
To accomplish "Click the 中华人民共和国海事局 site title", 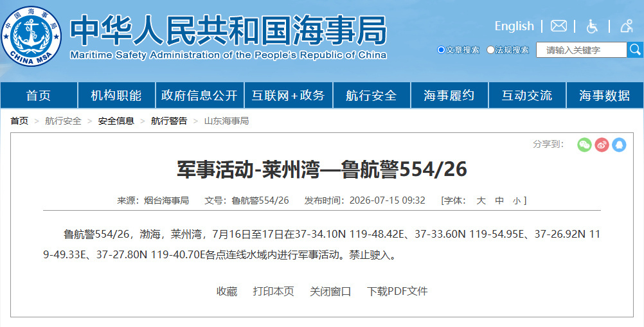I will [228, 30].
